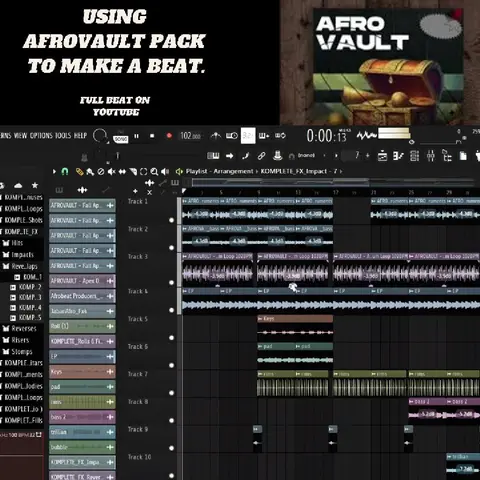The width and height of the screenshot is (480, 480).
Task: Mute Track 3 with its dot
Action: point(172,283)
